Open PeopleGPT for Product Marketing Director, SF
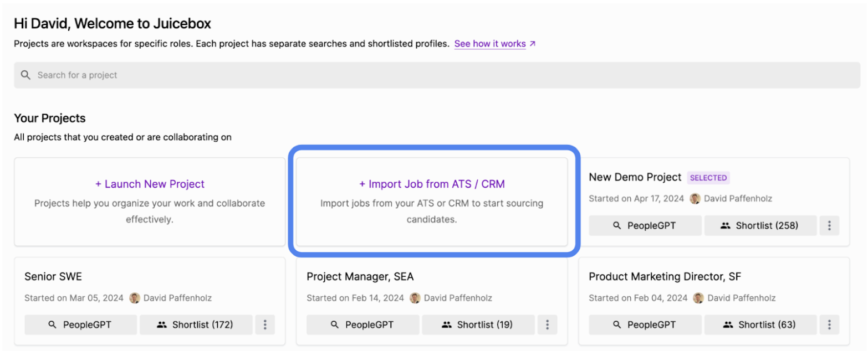The height and width of the screenshot is (351, 868). [x=645, y=324]
